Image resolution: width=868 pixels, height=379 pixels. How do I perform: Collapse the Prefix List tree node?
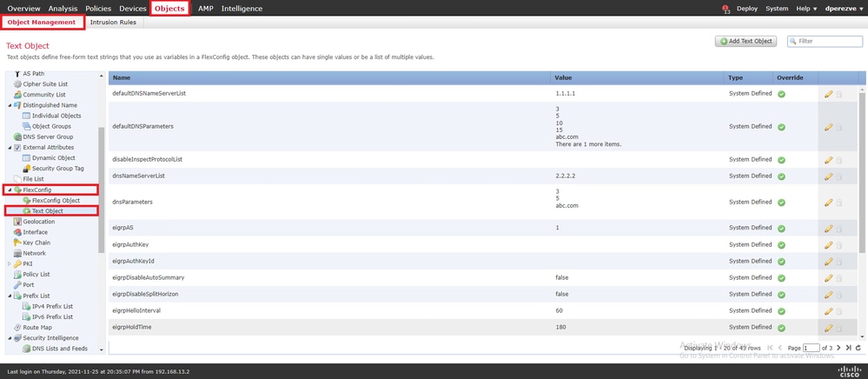(x=10, y=296)
